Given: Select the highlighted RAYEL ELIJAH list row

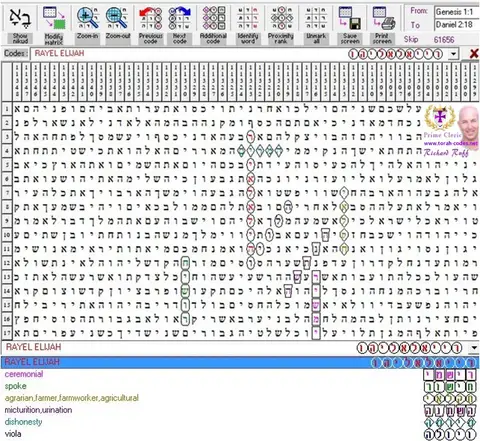Looking at the screenshot, I should coord(240,362).
